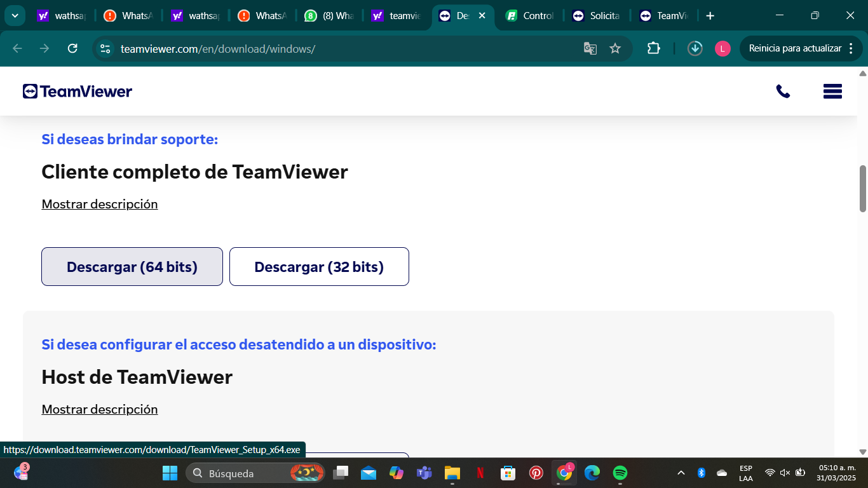Open the clock showing 05:10 a. m.
The height and width of the screenshot is (488, 868).
coord(836,473)
